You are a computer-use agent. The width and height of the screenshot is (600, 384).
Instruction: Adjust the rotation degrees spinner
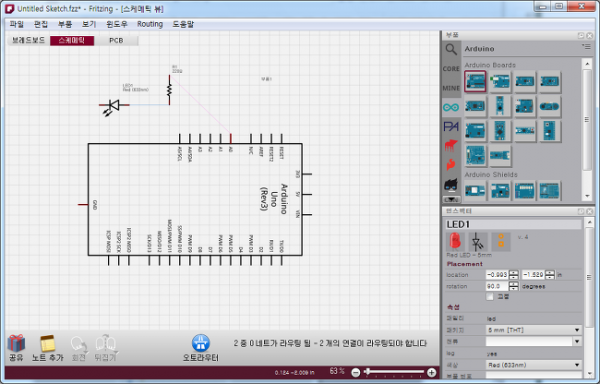point(514,286)
